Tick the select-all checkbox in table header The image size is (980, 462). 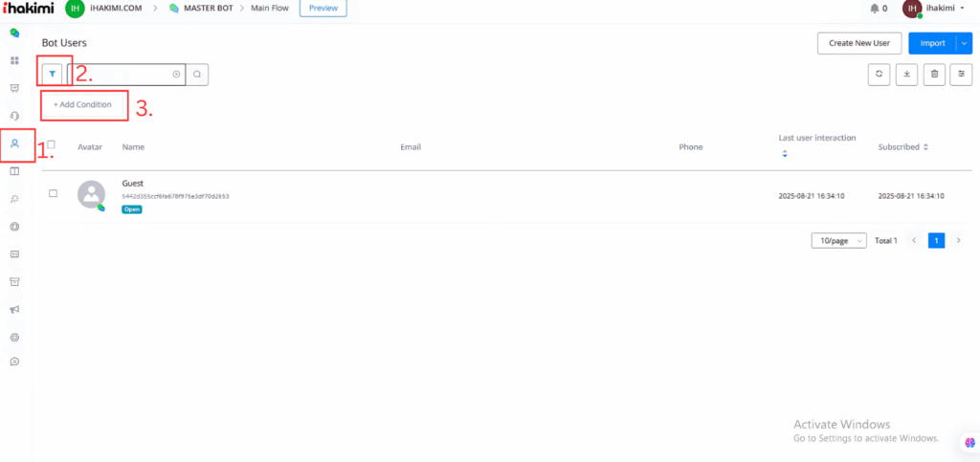click(52, 145)
